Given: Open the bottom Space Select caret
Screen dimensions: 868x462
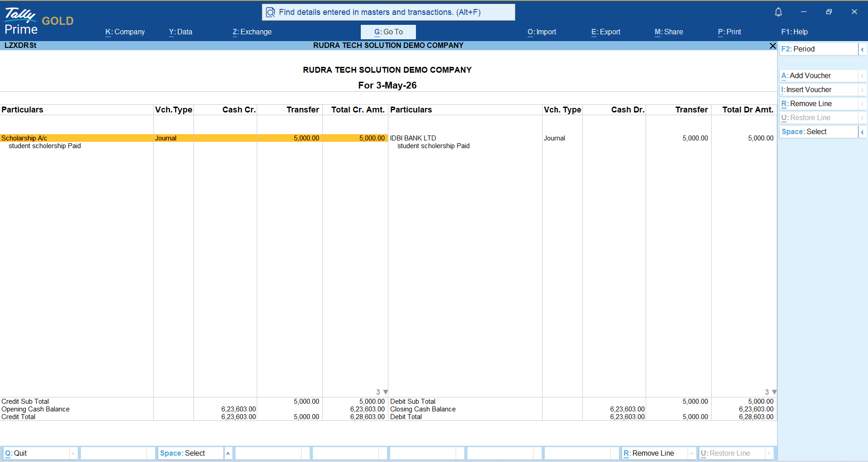Looking at the screenshot, I should point(228,453).
